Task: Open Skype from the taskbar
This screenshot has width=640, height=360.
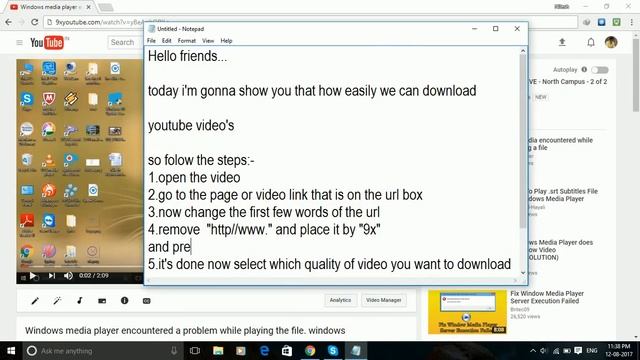Action: point(333,351)
